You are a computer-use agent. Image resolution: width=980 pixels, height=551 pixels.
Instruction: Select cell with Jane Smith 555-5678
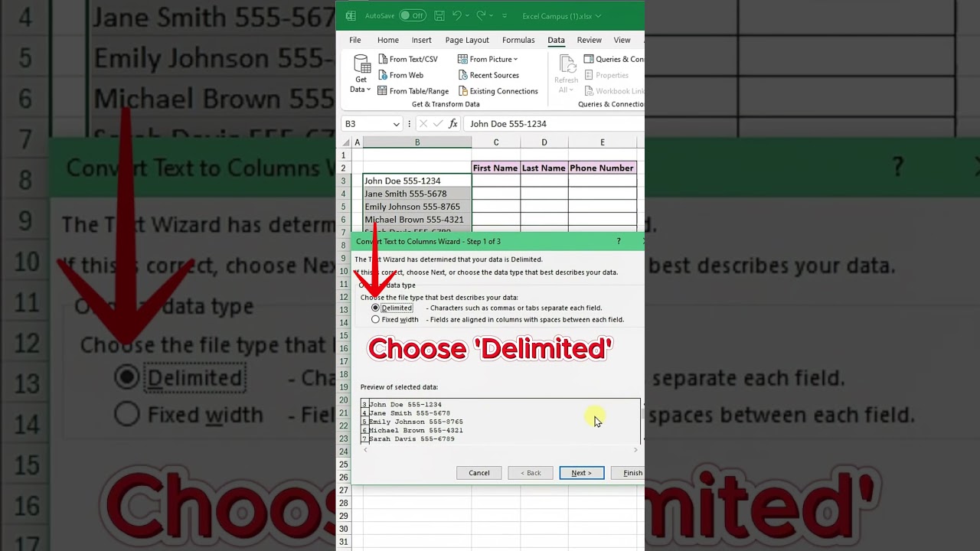pos(417,194)
